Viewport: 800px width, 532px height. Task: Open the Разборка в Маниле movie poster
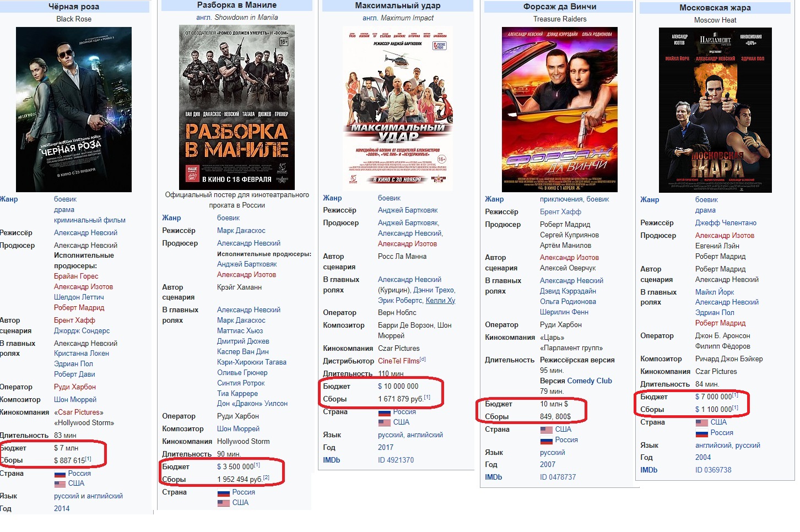(237, 107)
